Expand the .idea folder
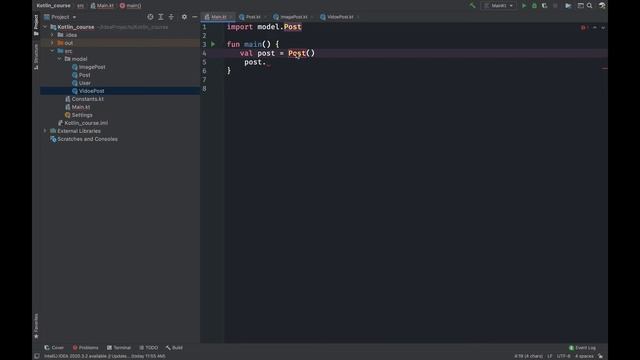This screenshot has width=640, height=360. [x=52, y=35]
